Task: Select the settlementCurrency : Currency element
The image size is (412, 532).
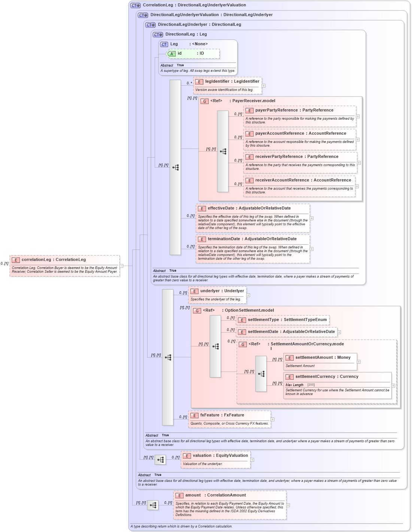Action: [327, 377]
